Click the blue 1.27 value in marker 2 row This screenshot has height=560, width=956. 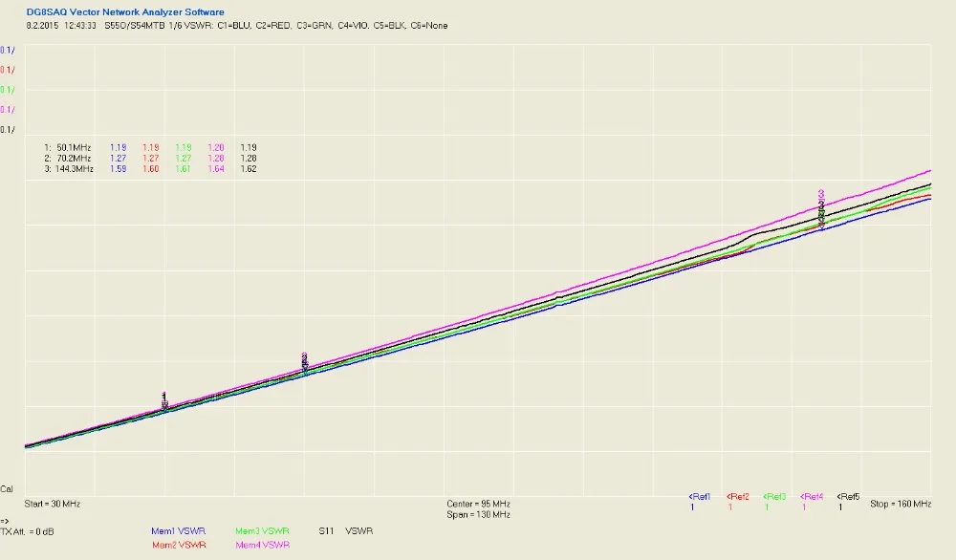119,159
